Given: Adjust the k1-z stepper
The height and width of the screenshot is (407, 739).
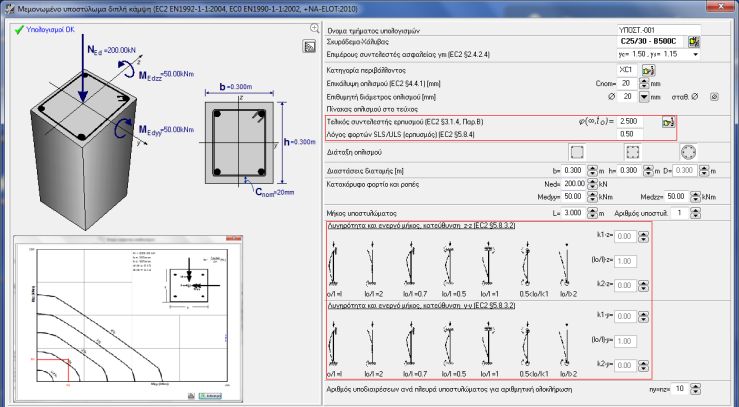Looking at the screenshot, I should pyautogui.click(x=643, y=236).
